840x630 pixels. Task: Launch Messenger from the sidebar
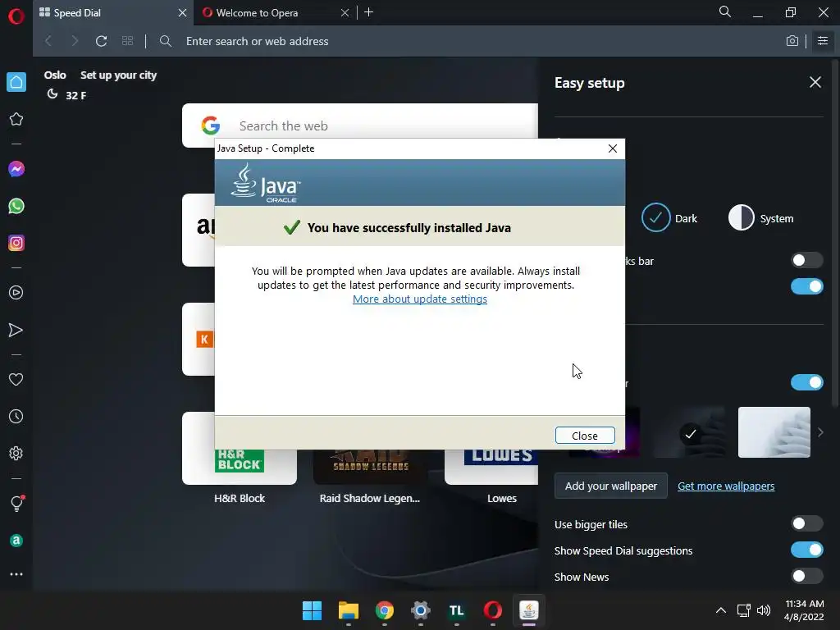(x=16, y=169)
